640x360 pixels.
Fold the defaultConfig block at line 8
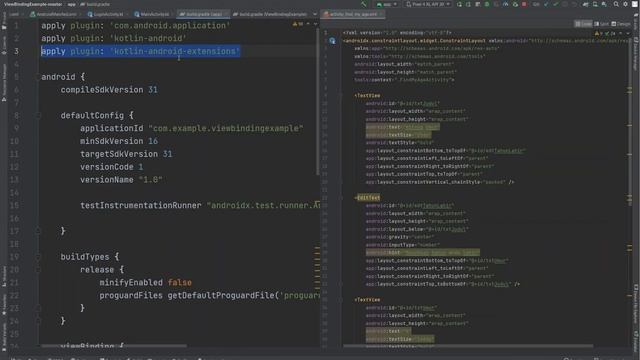(38, 116)
